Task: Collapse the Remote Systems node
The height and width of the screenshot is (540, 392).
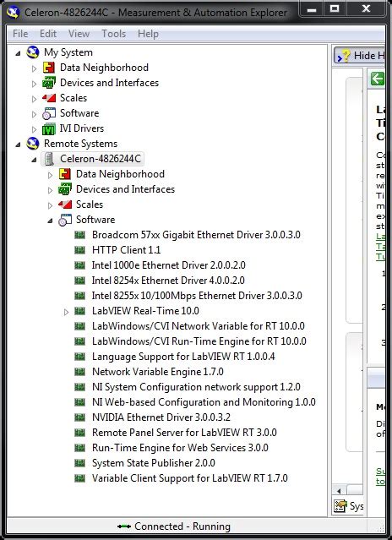Action: click(x=18, y=145)
